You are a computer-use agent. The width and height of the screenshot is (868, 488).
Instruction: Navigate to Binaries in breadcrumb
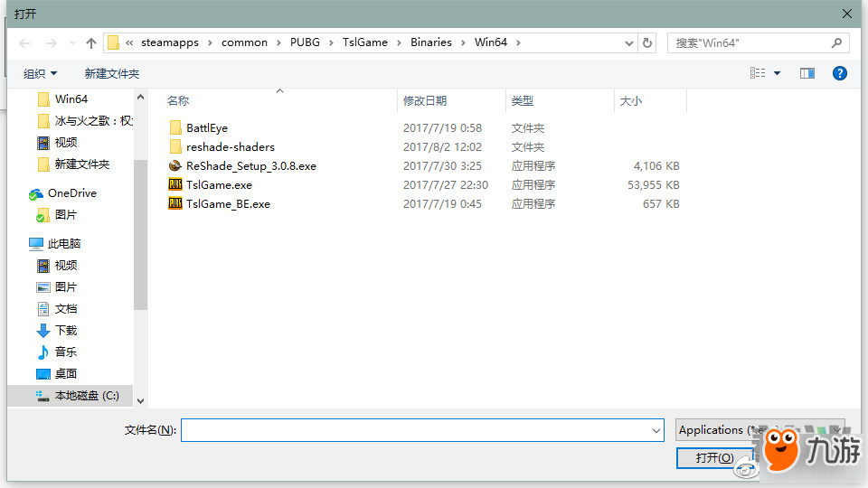point(430,42)
